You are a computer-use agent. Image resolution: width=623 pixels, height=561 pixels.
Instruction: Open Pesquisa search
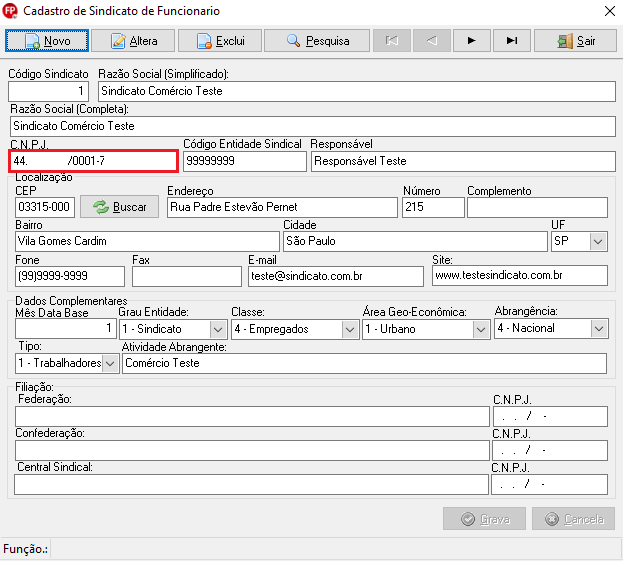[317, 41]
